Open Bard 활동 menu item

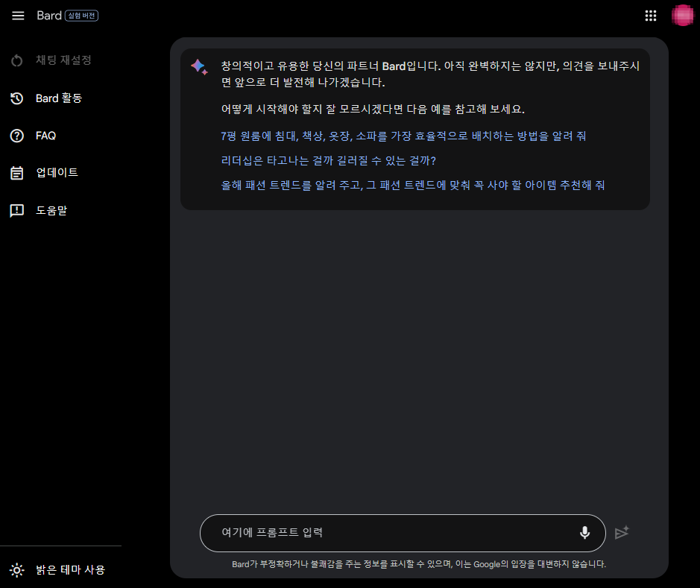[x=60, y=98]
